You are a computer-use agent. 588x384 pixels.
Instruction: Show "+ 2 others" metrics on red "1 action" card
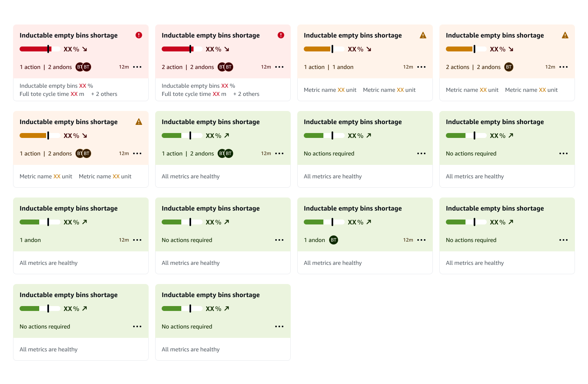tap(104, 94)
